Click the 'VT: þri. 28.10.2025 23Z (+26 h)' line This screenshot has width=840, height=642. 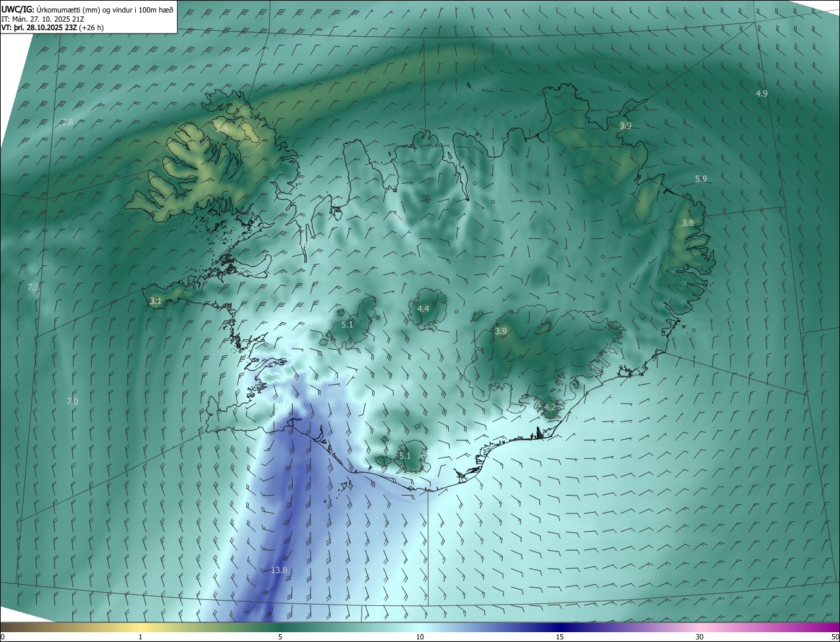tap(52, 28)
